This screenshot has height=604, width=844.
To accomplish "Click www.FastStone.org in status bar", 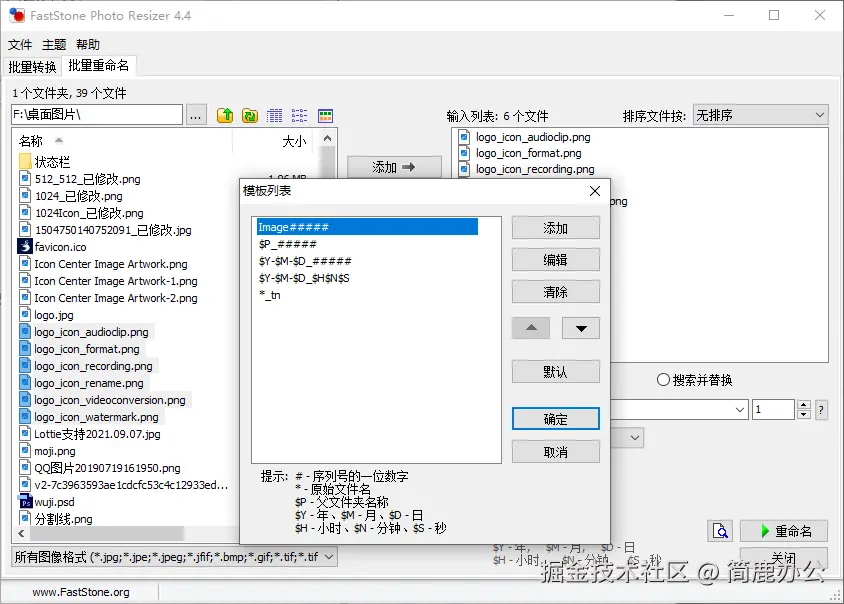I will (x=81, y=592).
